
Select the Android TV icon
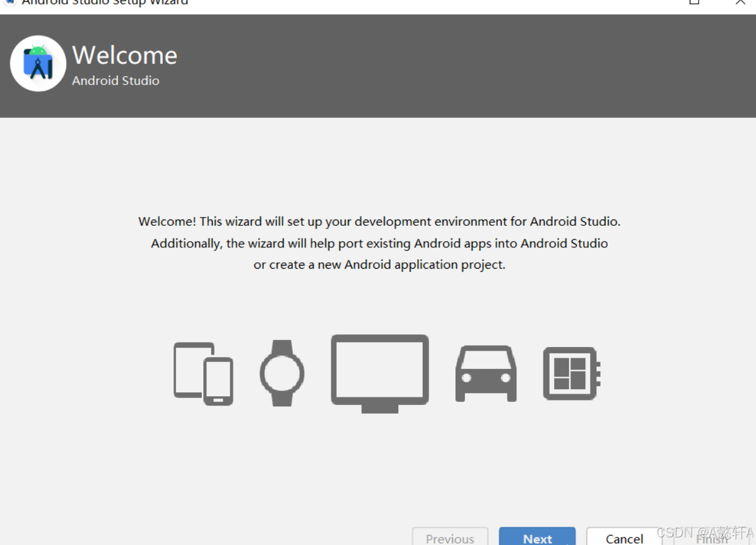(380, 373)
